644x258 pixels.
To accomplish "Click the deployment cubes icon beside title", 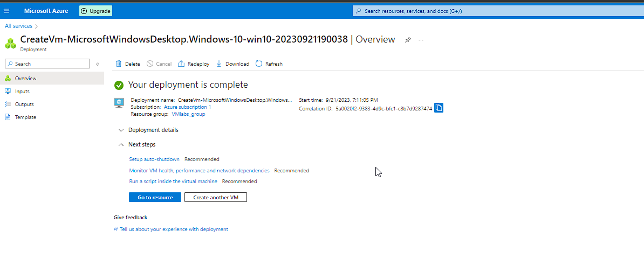I will (11, 43).
